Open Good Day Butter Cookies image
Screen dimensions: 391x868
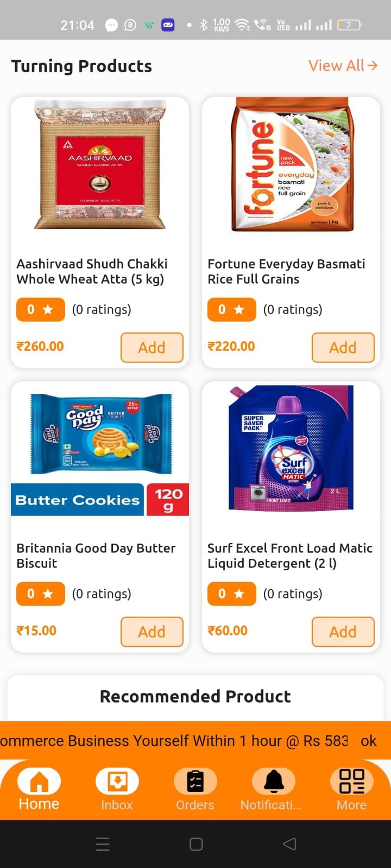[100, 449]
